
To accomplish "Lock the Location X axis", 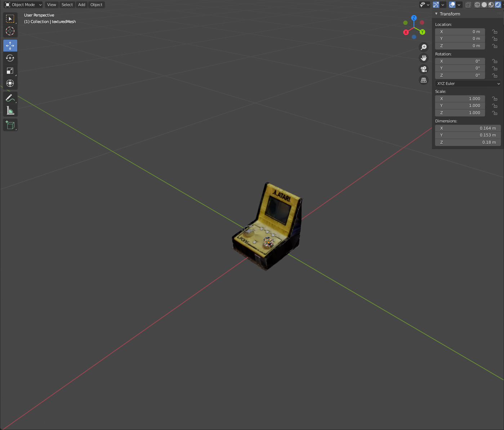I will (495, 32).
